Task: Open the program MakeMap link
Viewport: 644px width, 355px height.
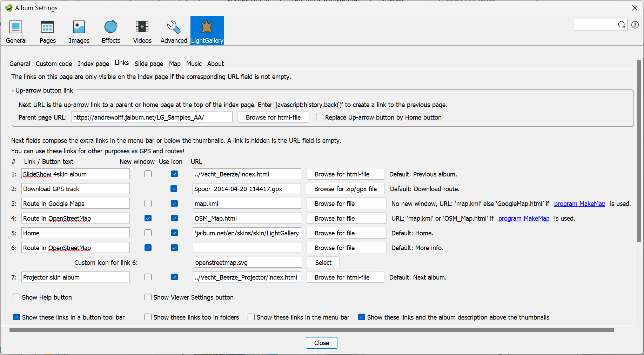Action: point(579,203)
